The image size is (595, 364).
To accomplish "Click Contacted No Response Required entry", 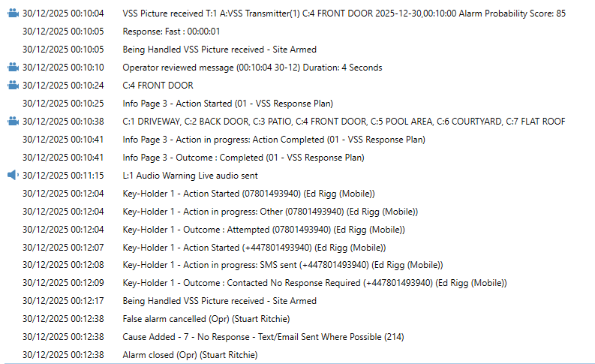I will coord(314,283).
